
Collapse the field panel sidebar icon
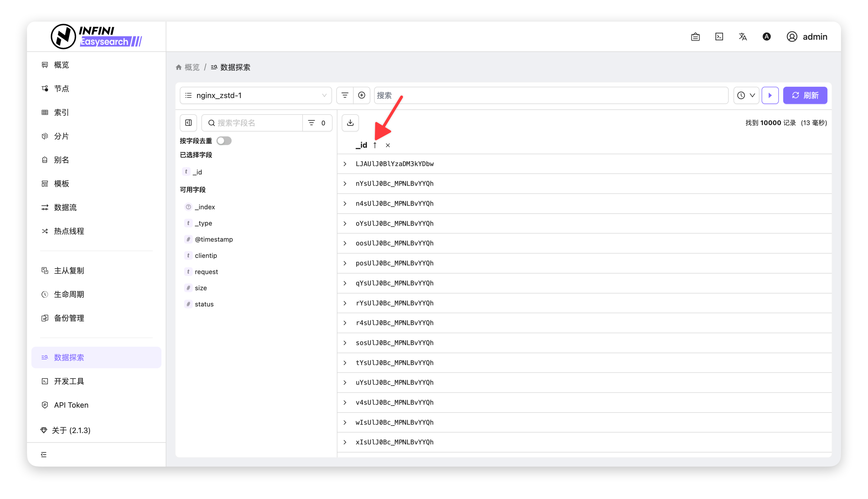point(188,123)
